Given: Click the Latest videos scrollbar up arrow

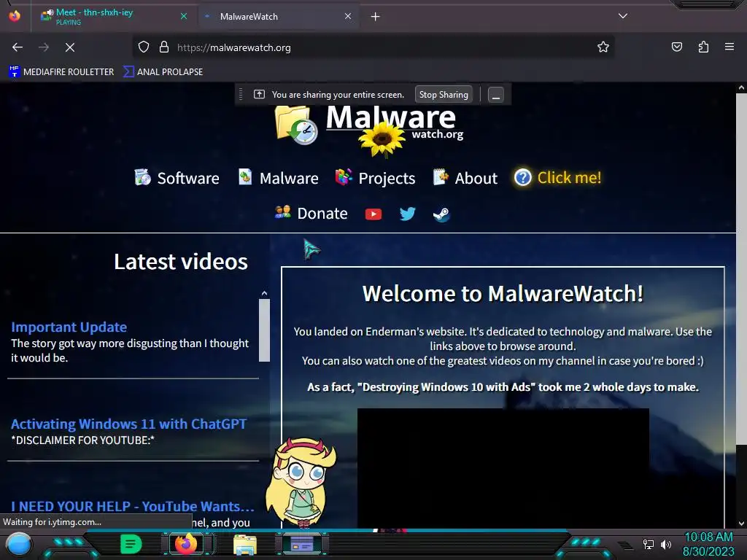Looking at the screenshot, I should [x=264, y=293].
